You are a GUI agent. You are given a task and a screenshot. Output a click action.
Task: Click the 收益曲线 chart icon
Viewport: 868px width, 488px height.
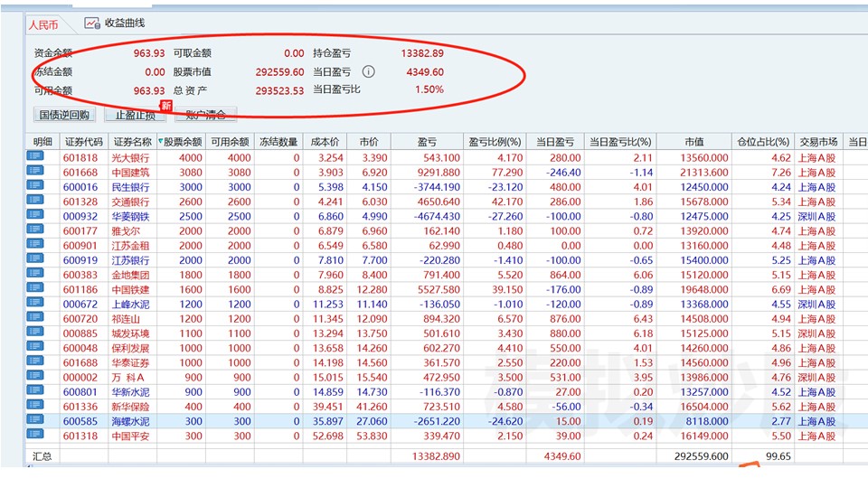pos(92,23)
